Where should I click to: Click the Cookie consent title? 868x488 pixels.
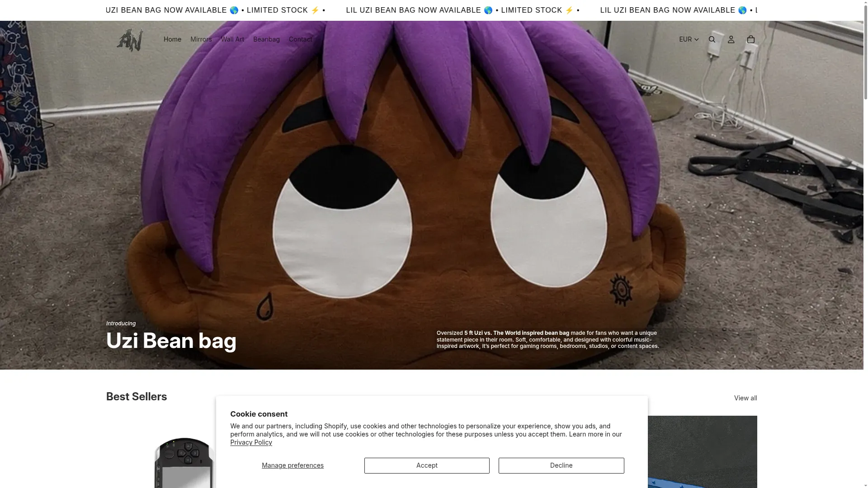pyautogui.click(x=259, y=414)
